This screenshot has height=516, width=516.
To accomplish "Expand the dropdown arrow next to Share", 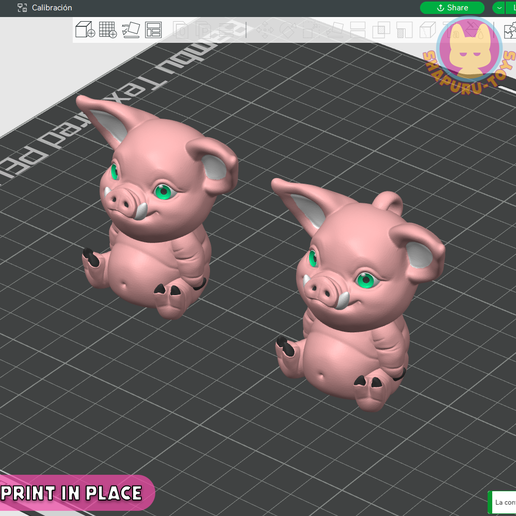I will click(499, 8).
